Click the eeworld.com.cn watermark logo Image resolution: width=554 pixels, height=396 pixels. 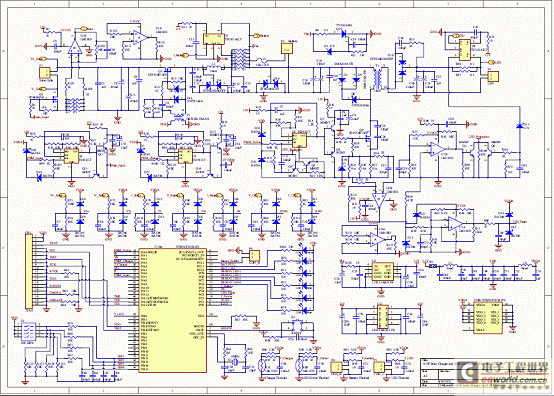click(502, 374)
